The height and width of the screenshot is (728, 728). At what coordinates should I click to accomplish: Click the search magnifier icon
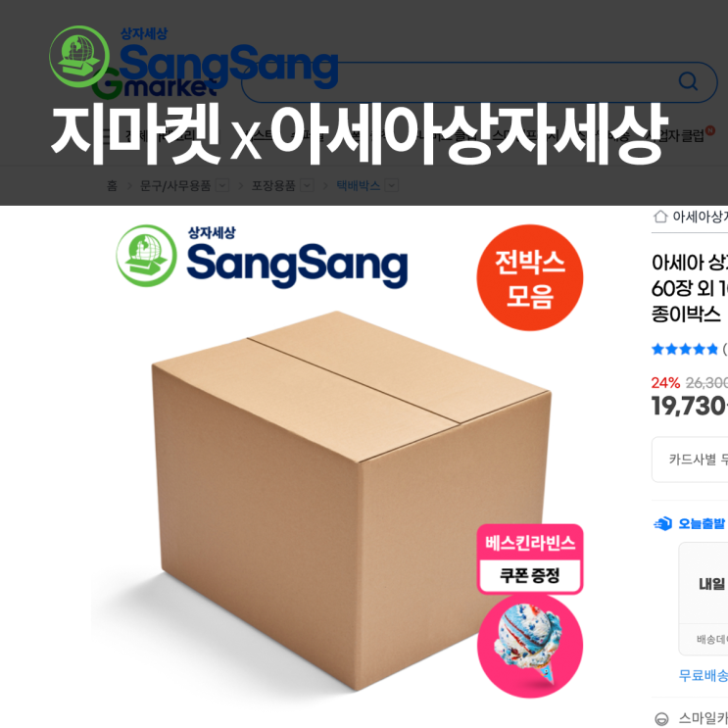[x=688, y=81]
